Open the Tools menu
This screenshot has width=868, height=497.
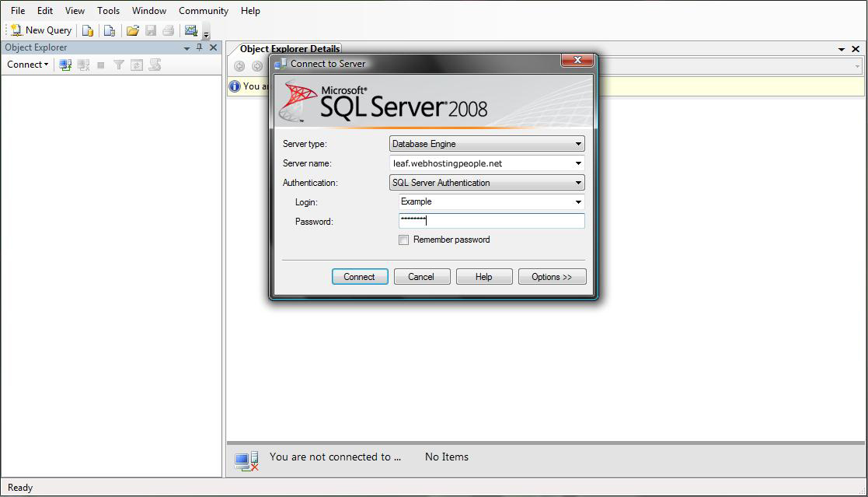109,11
